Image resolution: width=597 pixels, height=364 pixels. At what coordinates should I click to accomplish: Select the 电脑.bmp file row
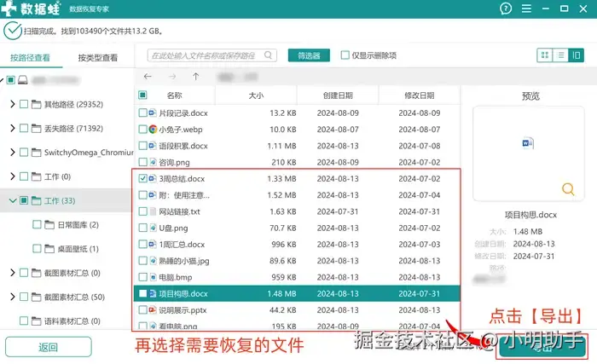pyautogui.click(x=297, y=277)
